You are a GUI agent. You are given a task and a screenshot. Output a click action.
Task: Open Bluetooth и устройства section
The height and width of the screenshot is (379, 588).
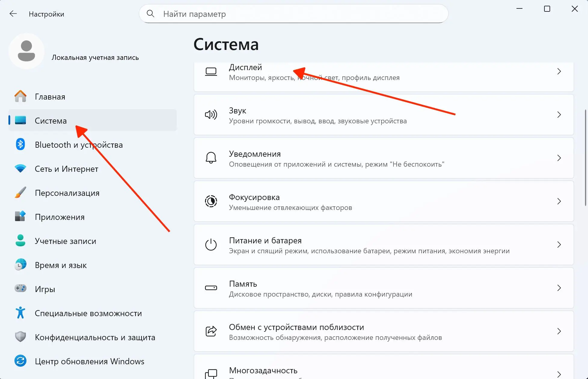(93, 145)
